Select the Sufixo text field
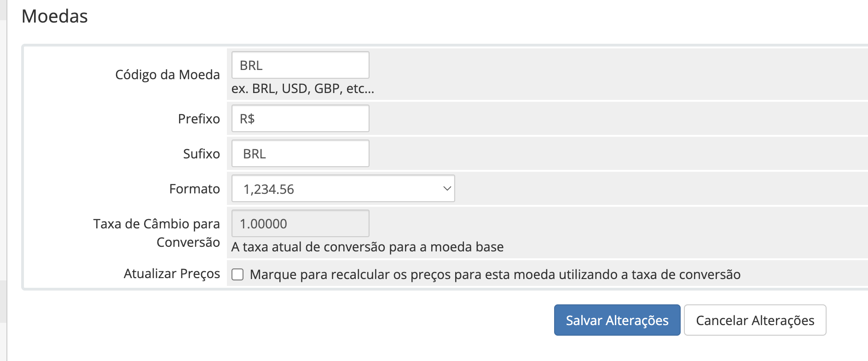 [x=300, y=153]
